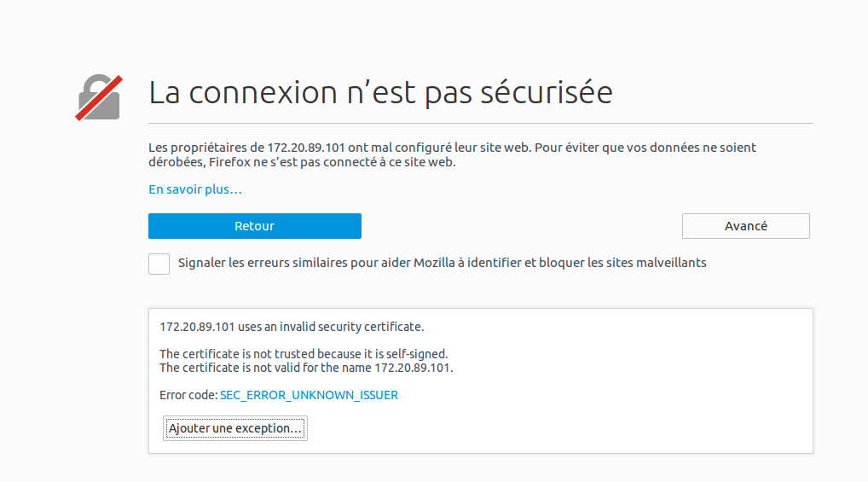
Task: Open the "En savoir plus…" link
Action: click(x=195, y=189)
